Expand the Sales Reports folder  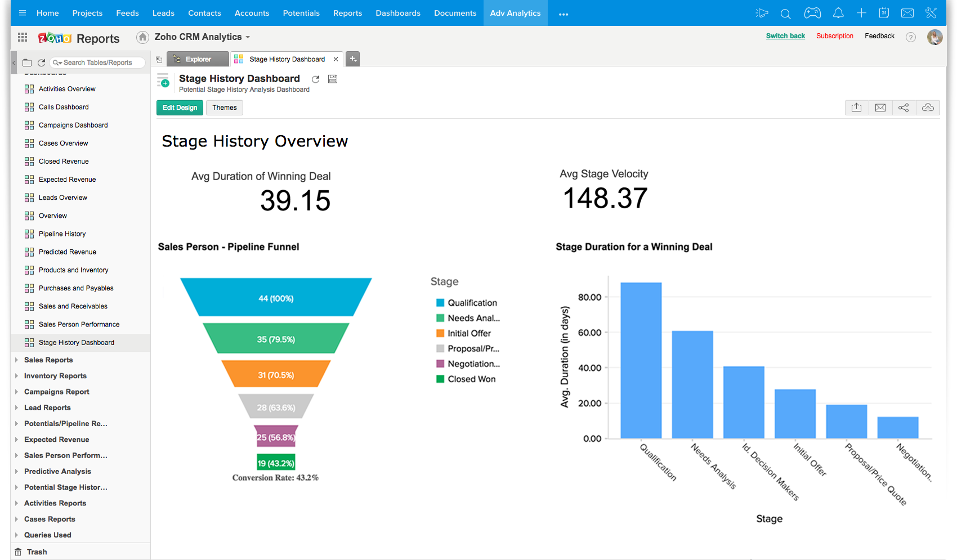(x=48, y=360)
